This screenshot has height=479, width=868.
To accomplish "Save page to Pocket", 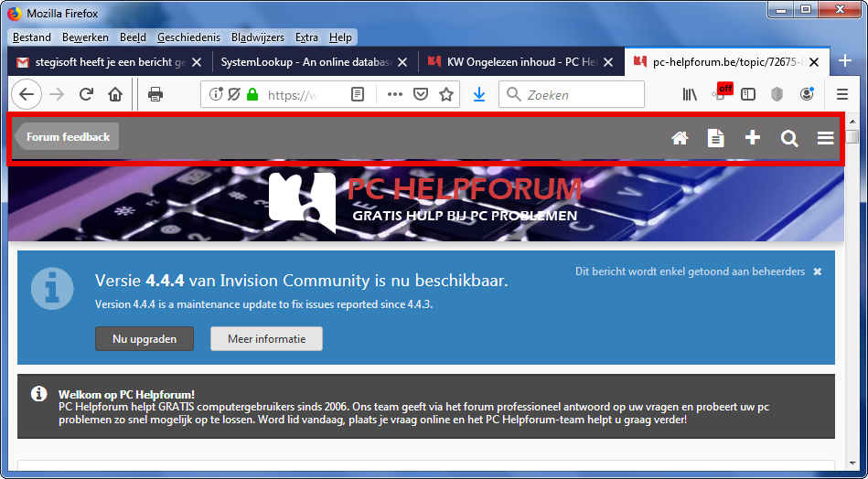I will click(422, 94).
